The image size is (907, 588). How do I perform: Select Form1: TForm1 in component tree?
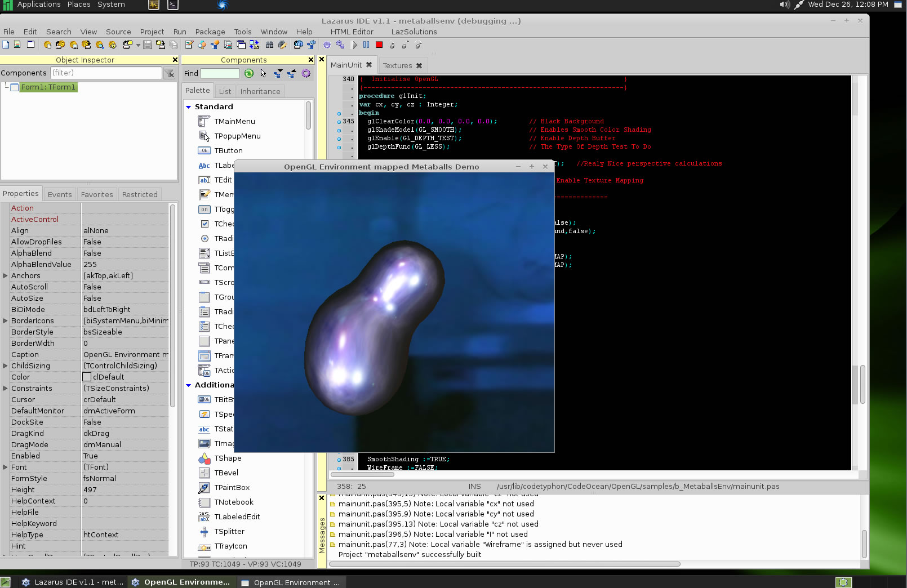[48, 87]
